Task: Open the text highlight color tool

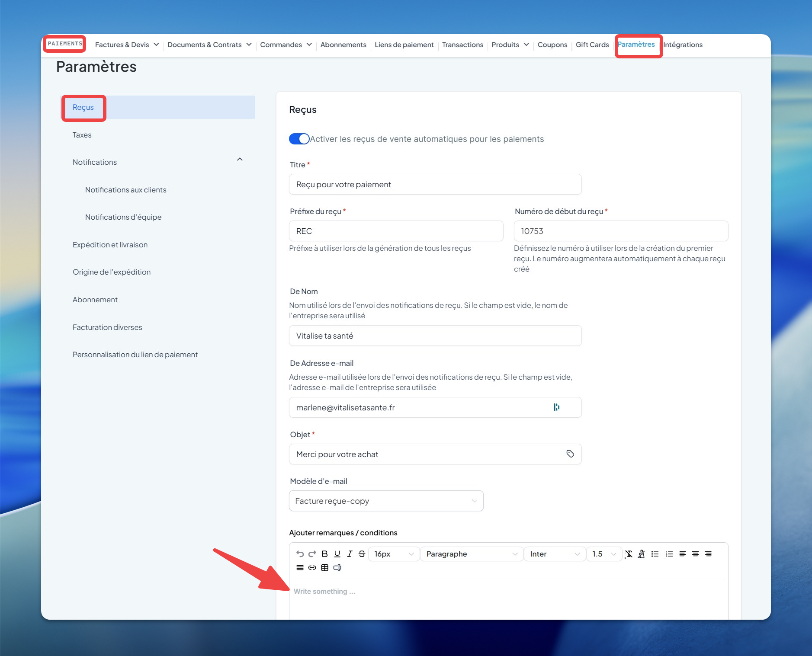Action: point(642,554)
